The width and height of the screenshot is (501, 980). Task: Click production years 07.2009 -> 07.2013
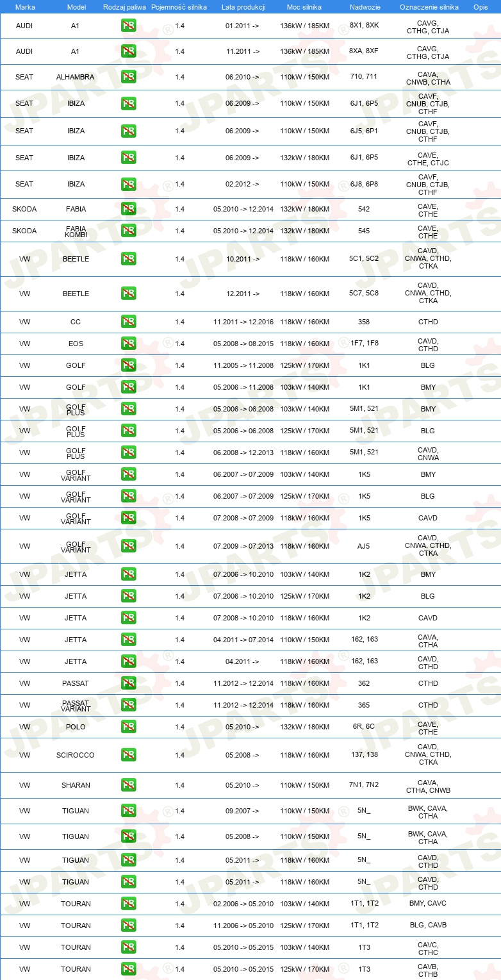tap(243, 546)
